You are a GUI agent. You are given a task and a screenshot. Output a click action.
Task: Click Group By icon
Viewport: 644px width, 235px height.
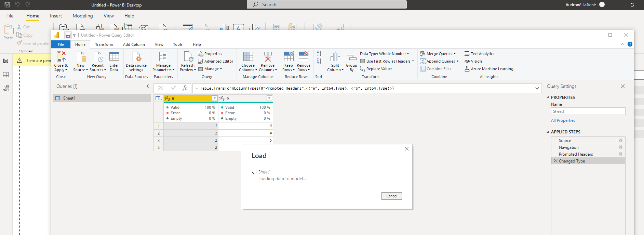[x=351, y=57]
